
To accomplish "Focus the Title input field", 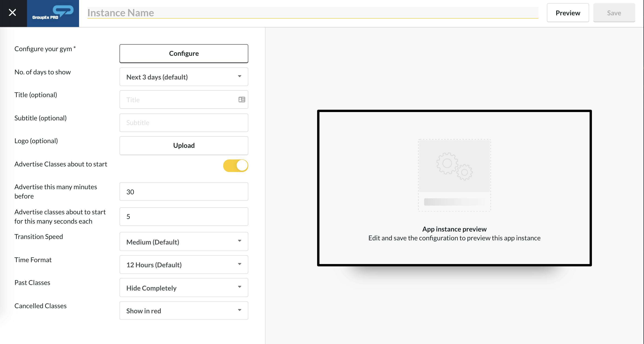I will point(184,99).
